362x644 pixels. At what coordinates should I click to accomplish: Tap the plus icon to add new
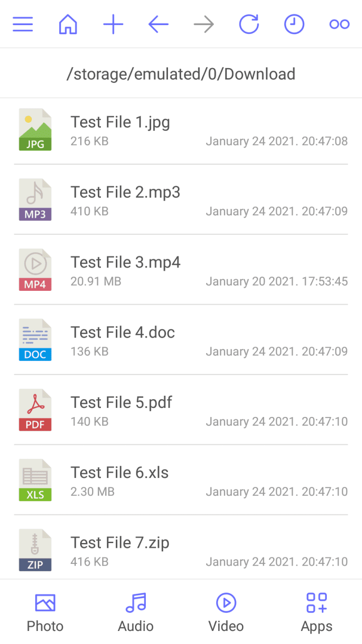pyautogui.click(x=113, y=24)
